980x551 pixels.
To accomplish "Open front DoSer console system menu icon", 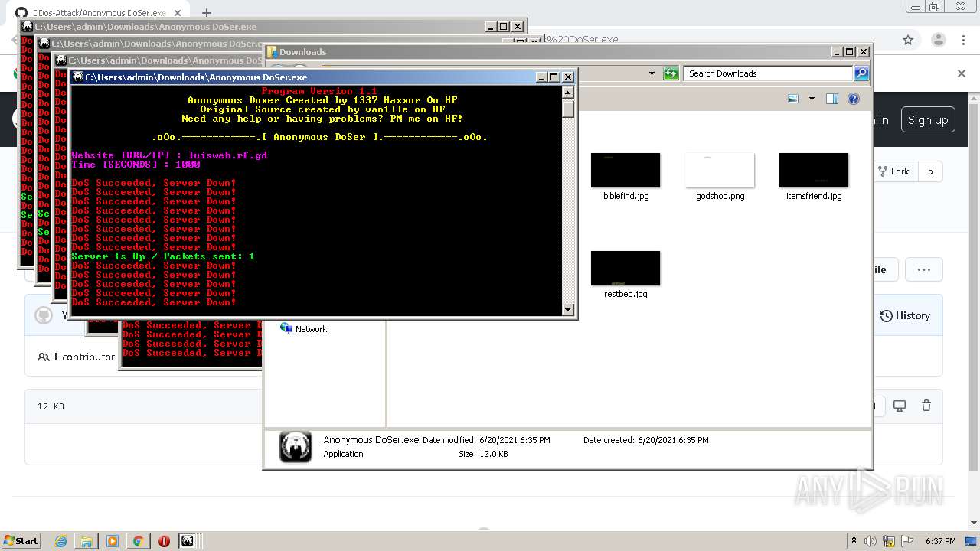I will [x=77, y=77].
